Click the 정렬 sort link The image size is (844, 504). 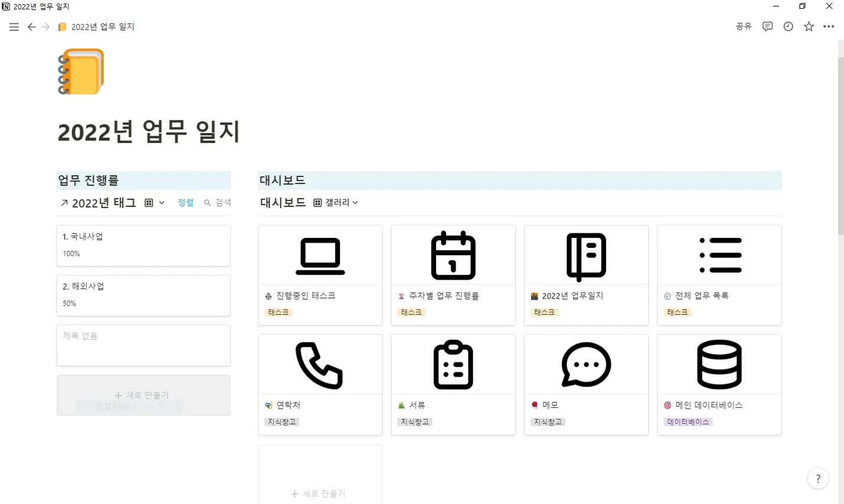(185, 202)
